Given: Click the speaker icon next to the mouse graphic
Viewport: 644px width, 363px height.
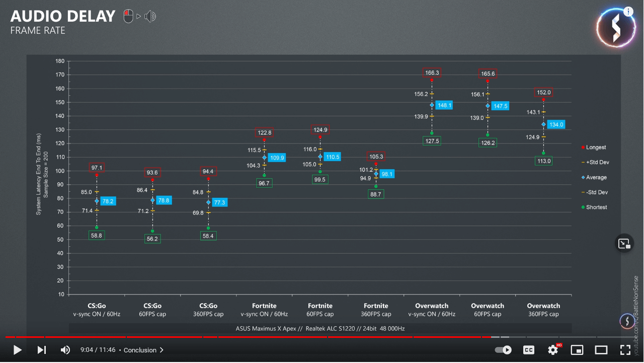Looking at the screenshot, I should point(150,16).
